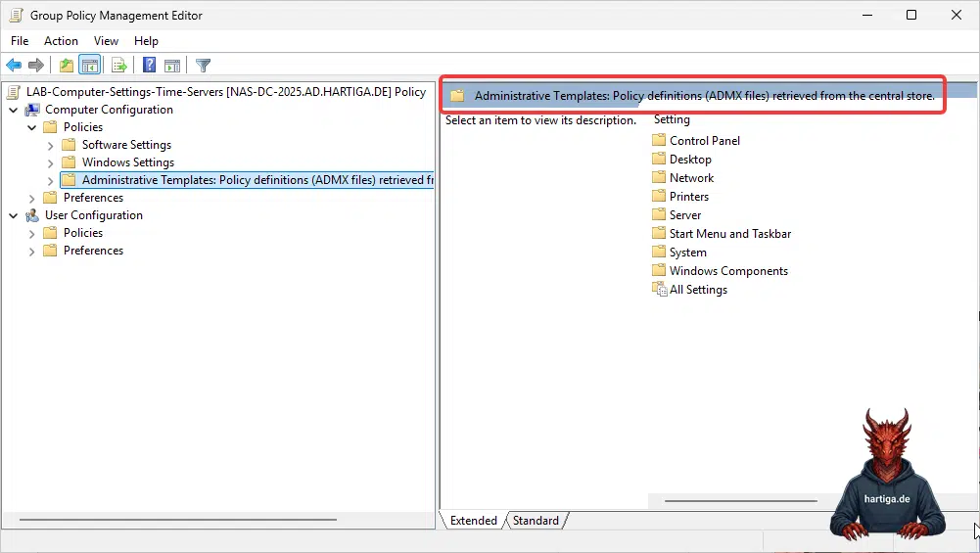Select Windows Settings tree item
Image resolution: width=980 pixels, height=553 pixels.
coord(128,162)
